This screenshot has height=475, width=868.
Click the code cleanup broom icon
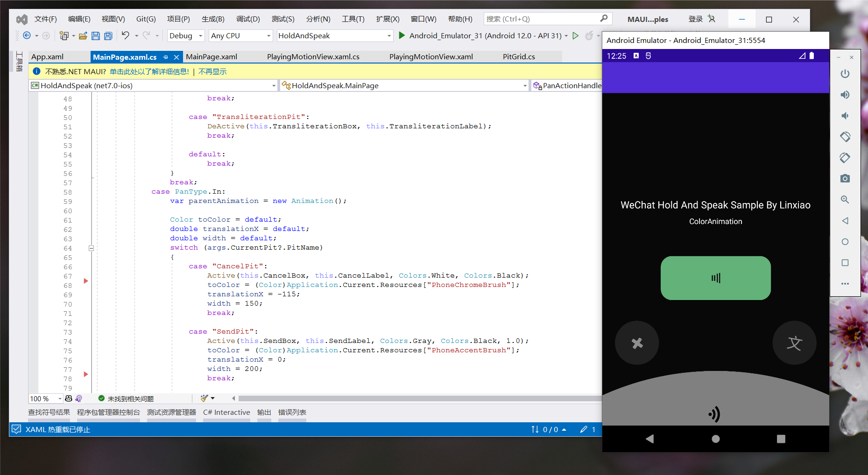point(204,398)
